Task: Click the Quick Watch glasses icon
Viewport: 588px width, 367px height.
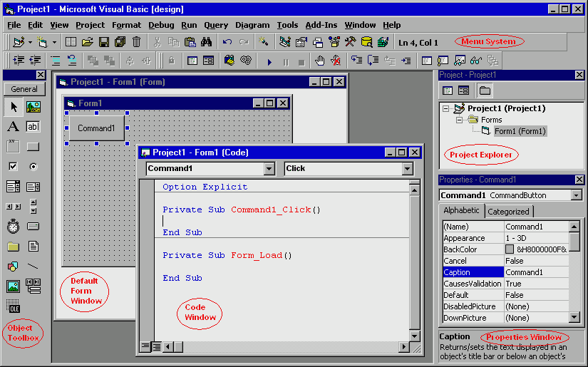Action: [476, 61]
